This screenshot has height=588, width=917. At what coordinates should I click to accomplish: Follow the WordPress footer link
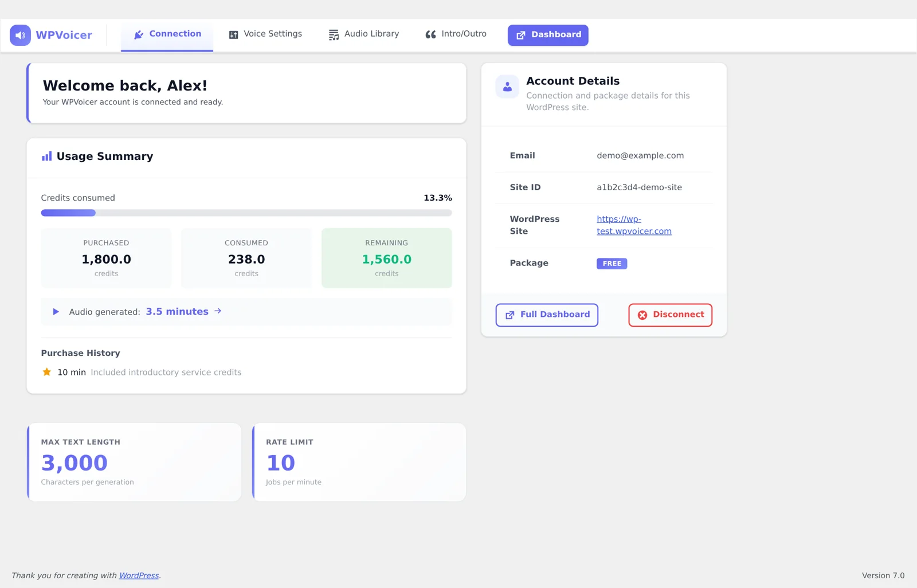[139, 575]
